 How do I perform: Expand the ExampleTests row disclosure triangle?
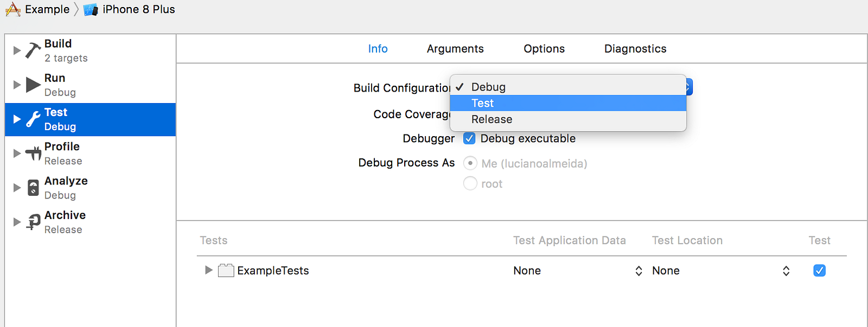point(208,270)
